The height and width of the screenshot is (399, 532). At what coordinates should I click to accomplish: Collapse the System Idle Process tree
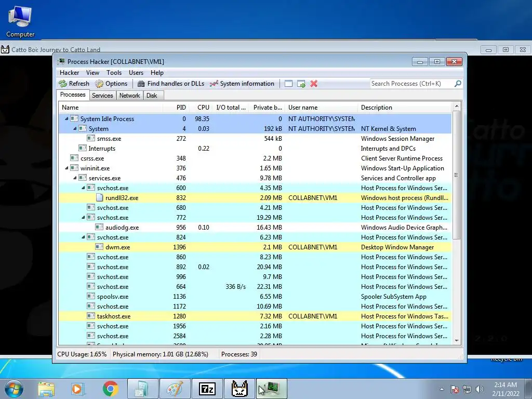(67, 119)
